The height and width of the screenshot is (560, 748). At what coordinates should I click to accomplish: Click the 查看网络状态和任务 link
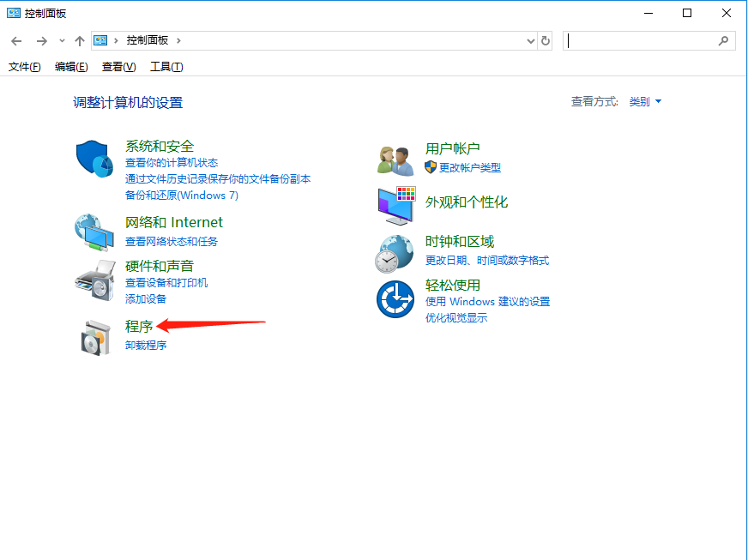pos(172,242)
